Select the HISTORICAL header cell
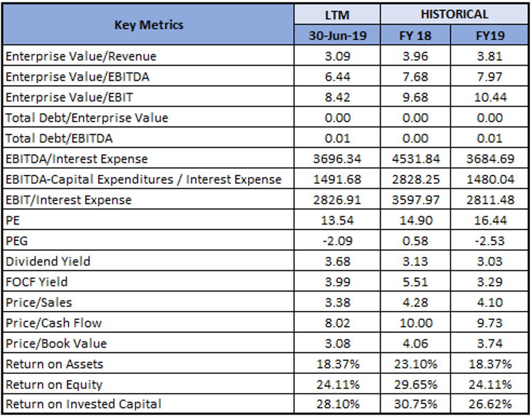The image size is (532, 418). [455, 15]
